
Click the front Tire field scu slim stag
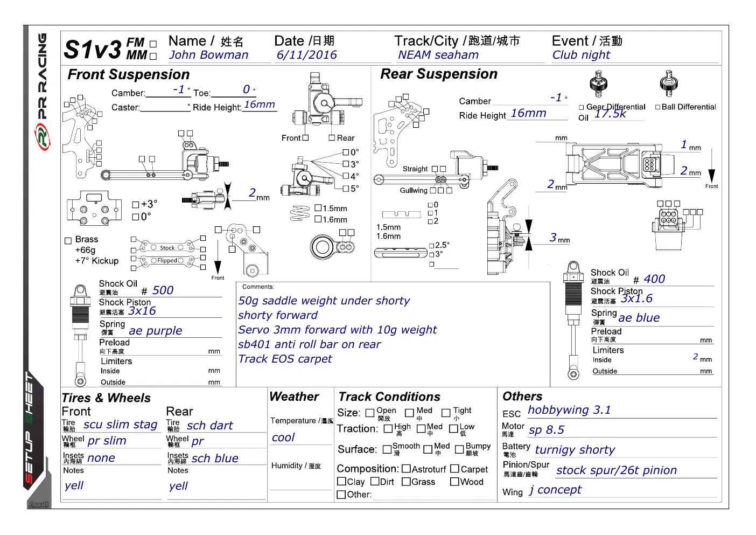121,425
